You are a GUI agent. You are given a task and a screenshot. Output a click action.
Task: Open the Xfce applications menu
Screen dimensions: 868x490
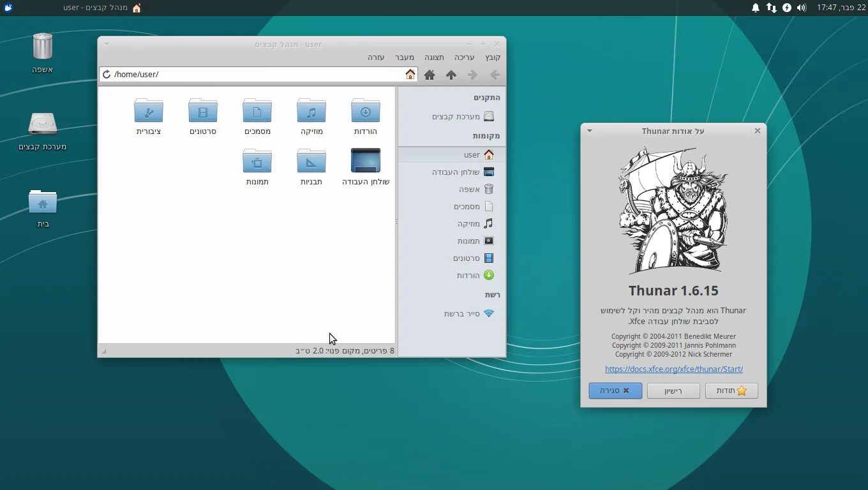pyautogui.click(x=8, y=8)
